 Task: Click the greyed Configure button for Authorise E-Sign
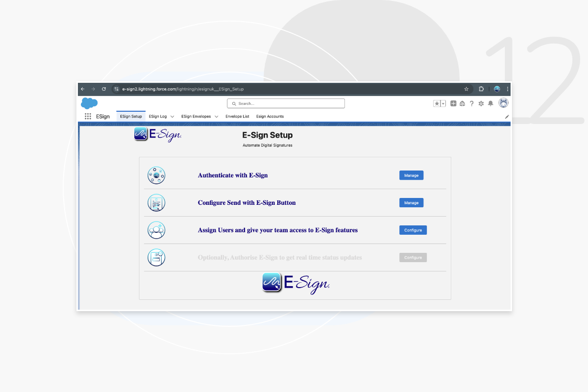click(x=413, y=258)
